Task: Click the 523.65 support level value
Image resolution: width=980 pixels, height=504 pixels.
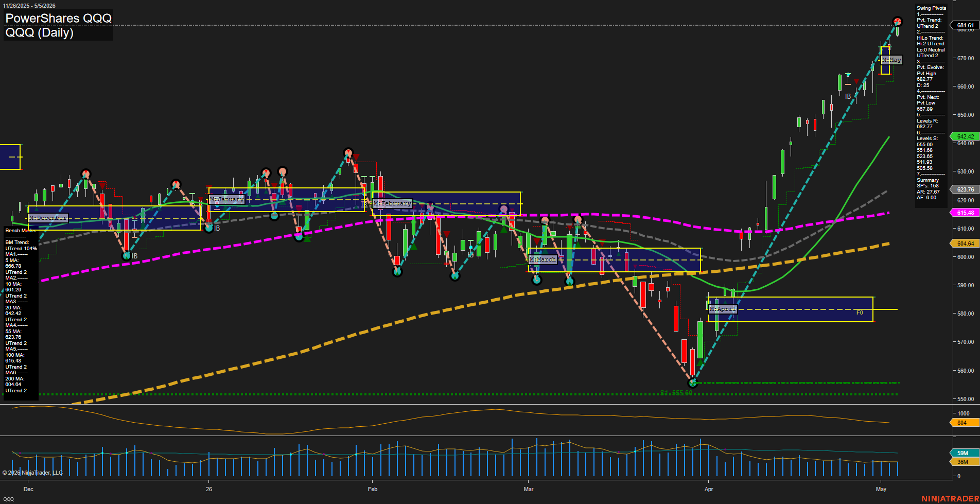Action: click(924, 157)
